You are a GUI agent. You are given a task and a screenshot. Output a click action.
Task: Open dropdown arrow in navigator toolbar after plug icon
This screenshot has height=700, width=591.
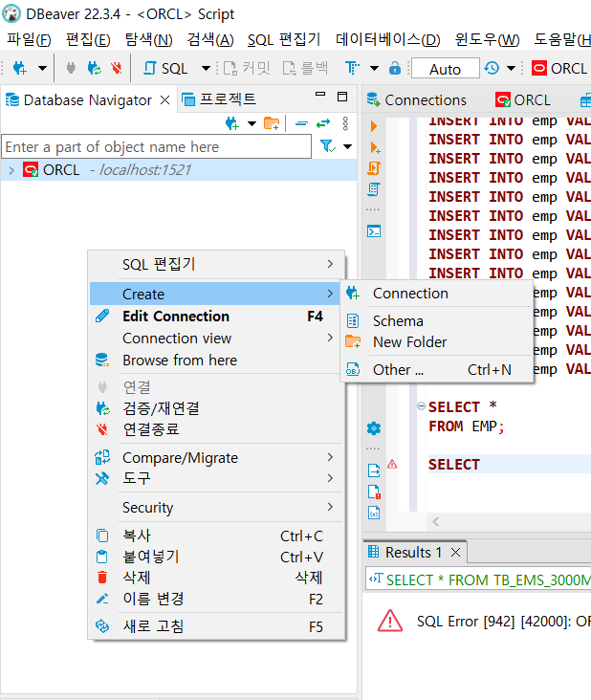[252, 123]
